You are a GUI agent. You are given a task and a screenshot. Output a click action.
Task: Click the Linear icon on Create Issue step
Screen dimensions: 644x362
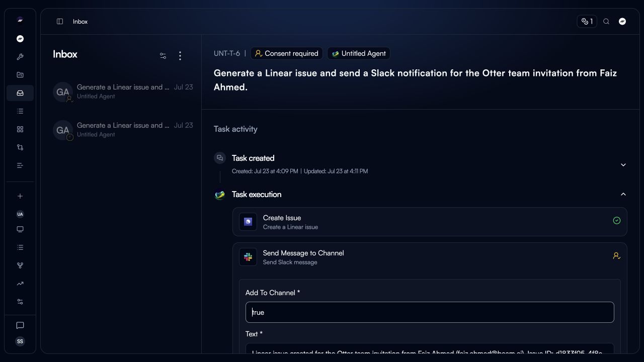click(x=248, y=222)
